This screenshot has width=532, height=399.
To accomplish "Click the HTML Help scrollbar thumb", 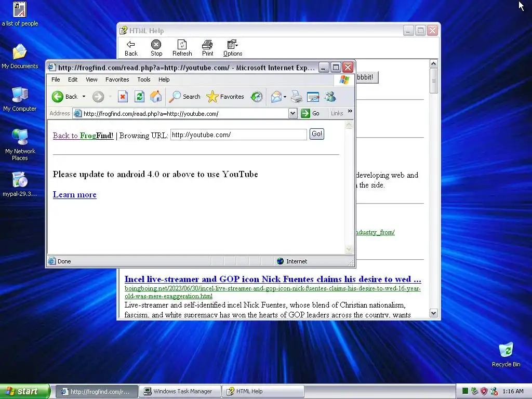I will click(x=434, y=81).
